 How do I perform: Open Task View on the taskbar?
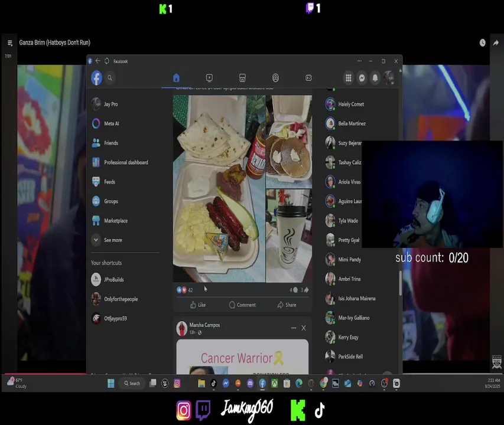click(153, 383)
